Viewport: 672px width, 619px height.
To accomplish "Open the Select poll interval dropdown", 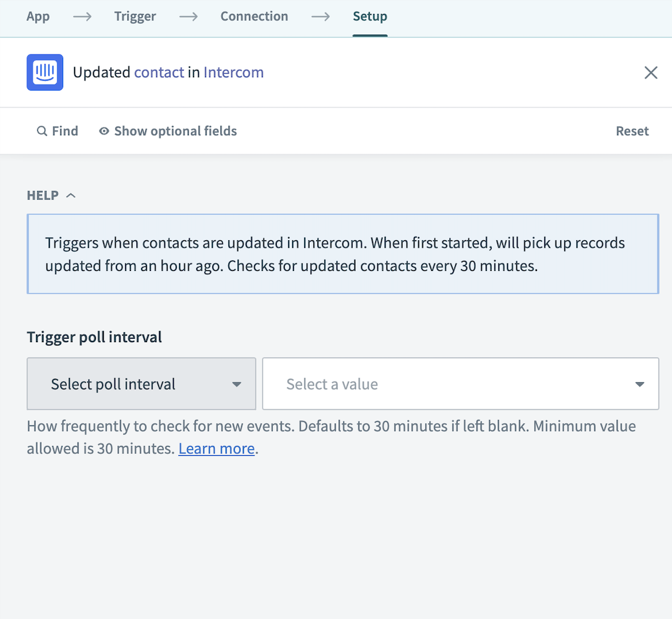I will [141, 384].
